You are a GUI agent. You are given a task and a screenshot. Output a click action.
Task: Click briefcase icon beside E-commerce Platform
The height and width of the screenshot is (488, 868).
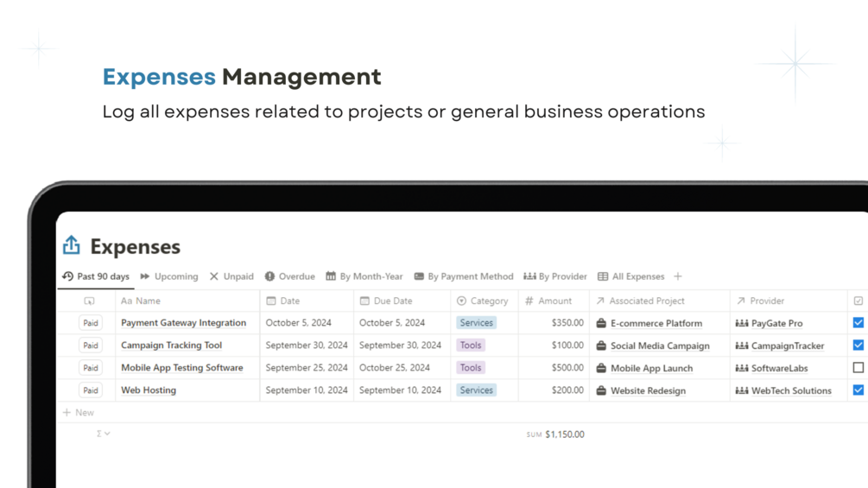pyautogui.click(x=601, y=323)
